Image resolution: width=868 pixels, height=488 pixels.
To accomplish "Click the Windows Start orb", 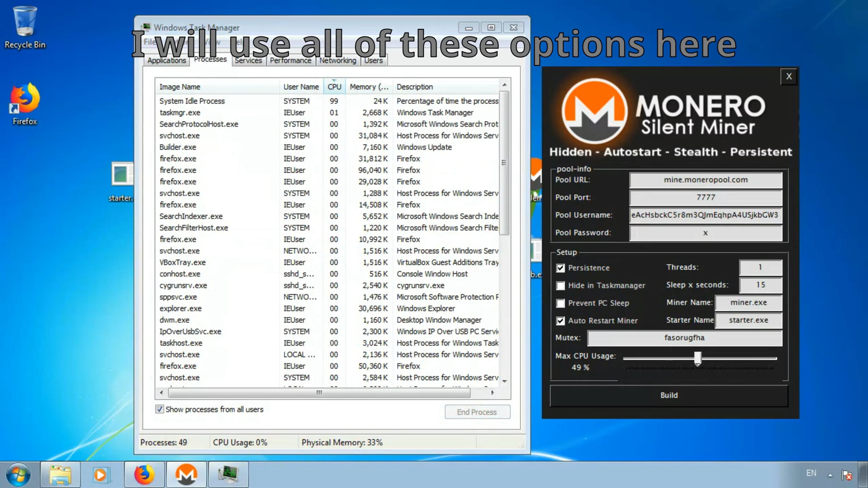I will pyautogui.click(x=18, y=474).
